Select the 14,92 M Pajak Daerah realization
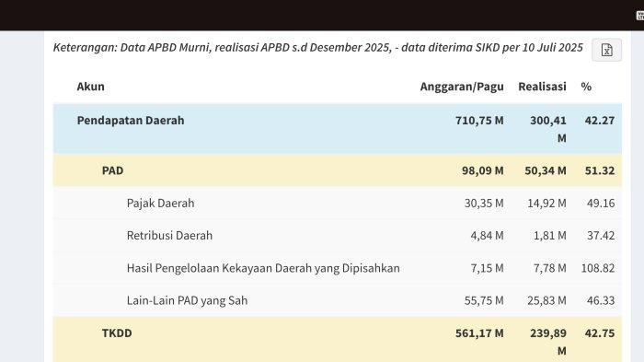Viewport: 644px width, 362px height. 546,203
